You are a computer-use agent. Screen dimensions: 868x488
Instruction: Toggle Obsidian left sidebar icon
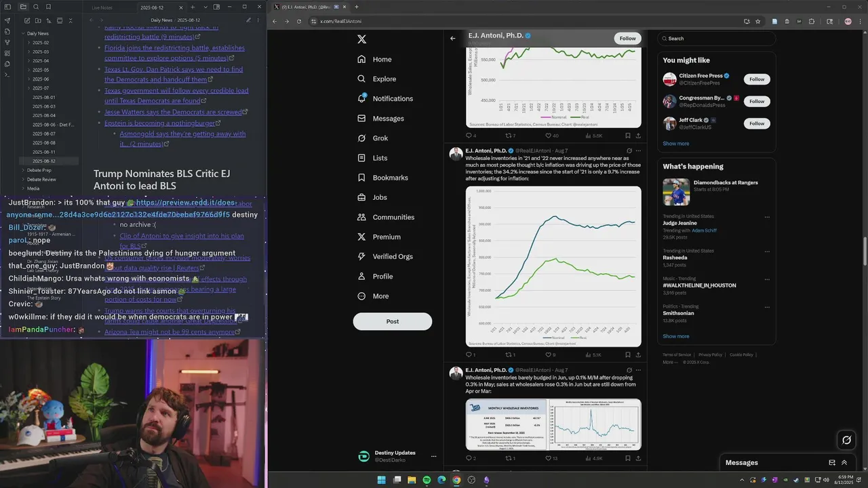point(7,7)
